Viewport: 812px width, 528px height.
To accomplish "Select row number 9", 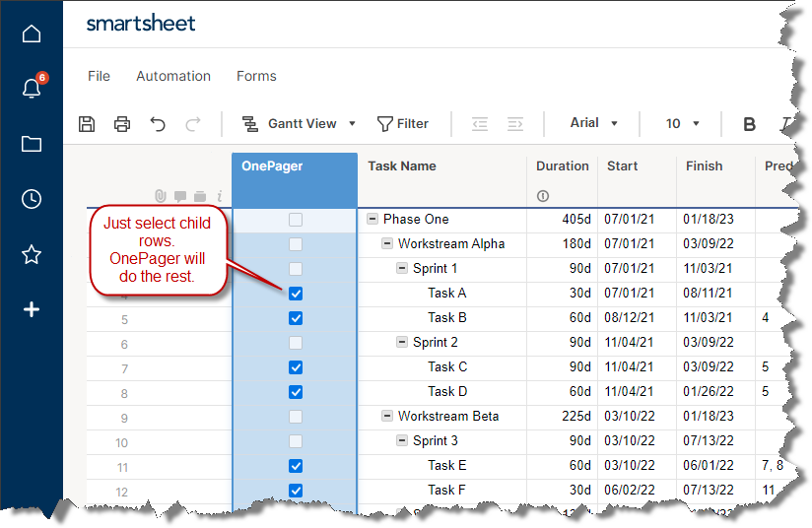I will (124, 419).
